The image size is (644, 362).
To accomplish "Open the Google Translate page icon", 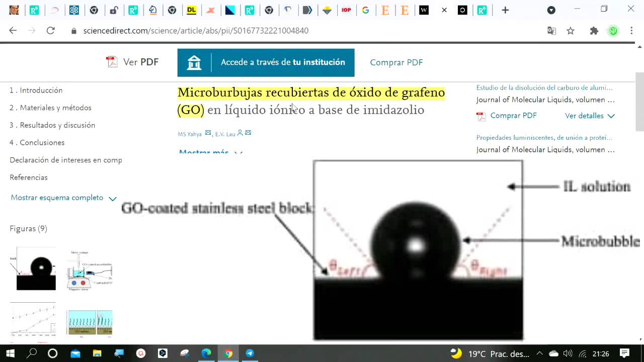I will (x=551, y=31).
